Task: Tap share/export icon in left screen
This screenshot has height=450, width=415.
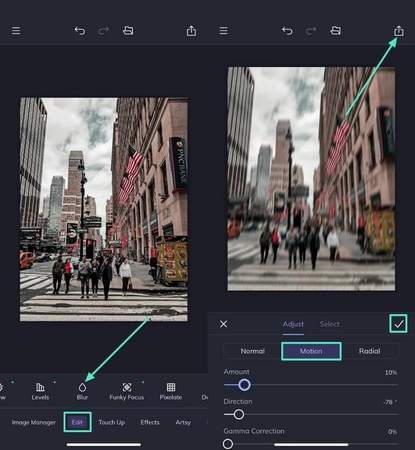Action: click(x=191, y=31)
